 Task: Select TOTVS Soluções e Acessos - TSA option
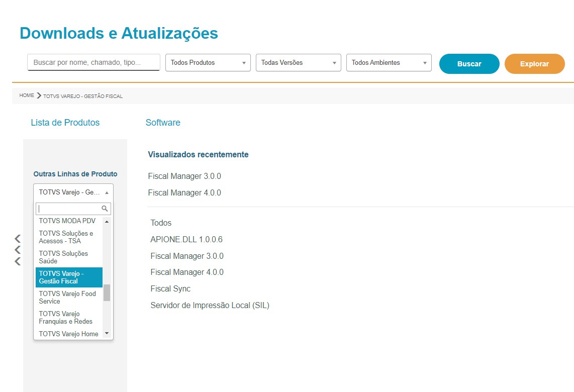click(69, 237)
